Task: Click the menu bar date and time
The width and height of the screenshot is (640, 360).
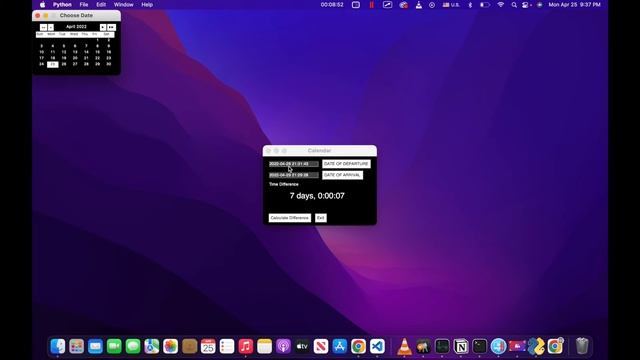Action: [574, 5]
